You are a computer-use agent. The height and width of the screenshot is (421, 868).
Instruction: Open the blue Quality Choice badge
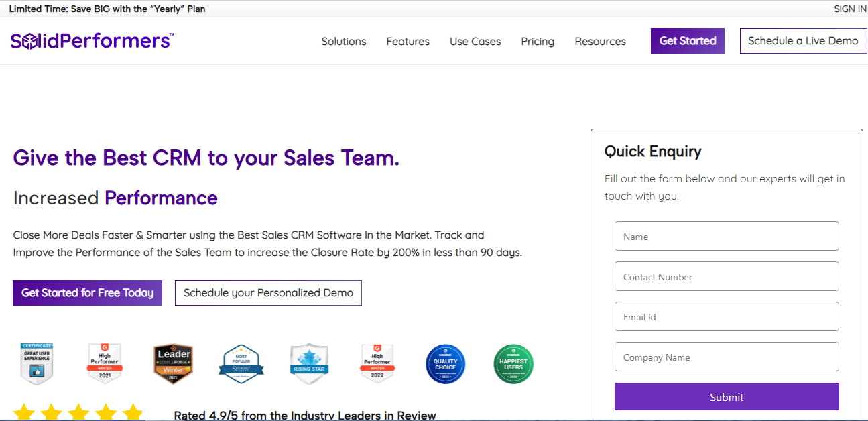tap(445, 364)
